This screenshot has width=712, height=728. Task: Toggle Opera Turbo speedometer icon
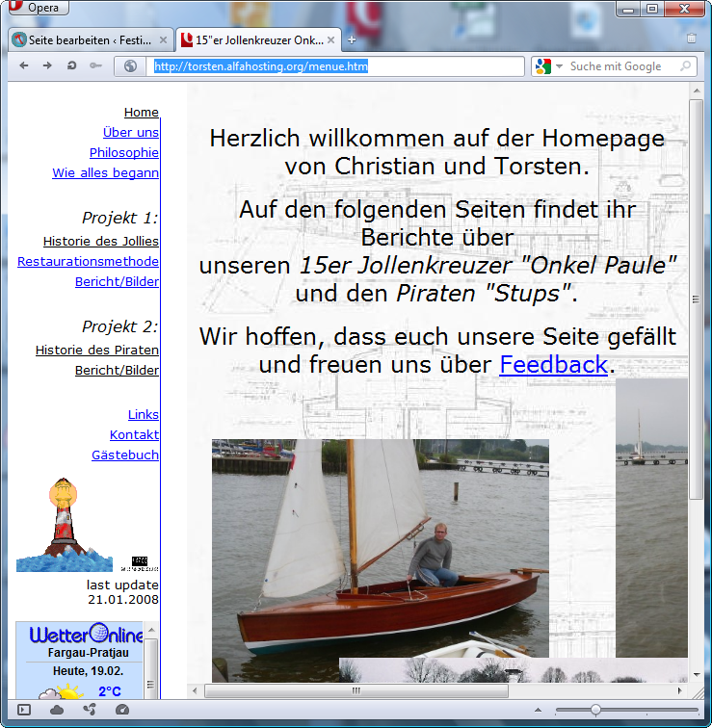pos(122,710)
